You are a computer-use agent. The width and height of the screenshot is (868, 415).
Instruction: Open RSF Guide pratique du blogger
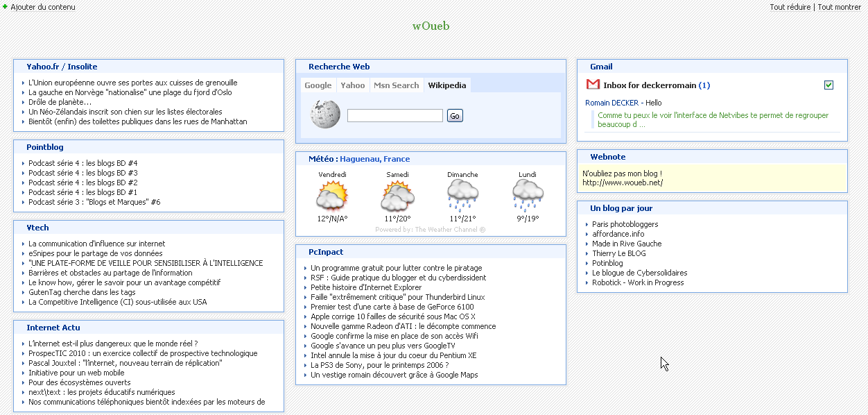[x=399, y=278]
